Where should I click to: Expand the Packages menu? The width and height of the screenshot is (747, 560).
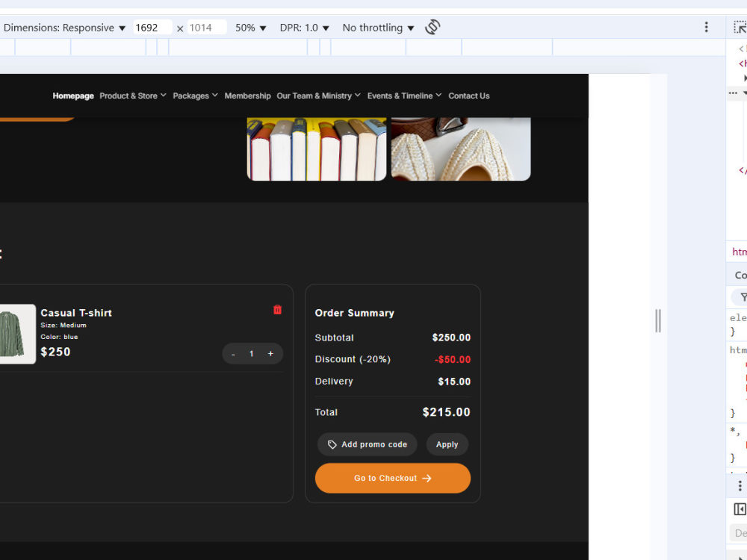coord(195,96)
